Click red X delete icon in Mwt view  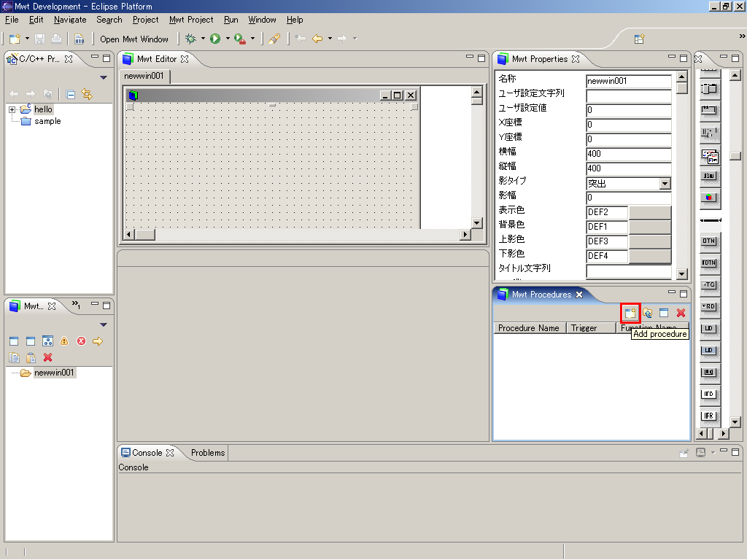tap(47, 357)
